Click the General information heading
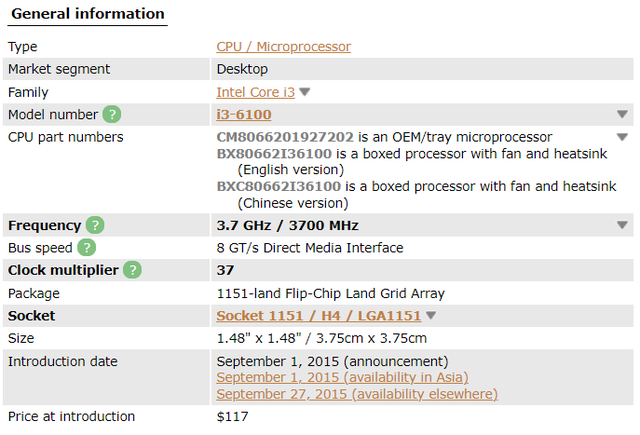The height and width of the screenshot is (435, 640). [88, 14]
